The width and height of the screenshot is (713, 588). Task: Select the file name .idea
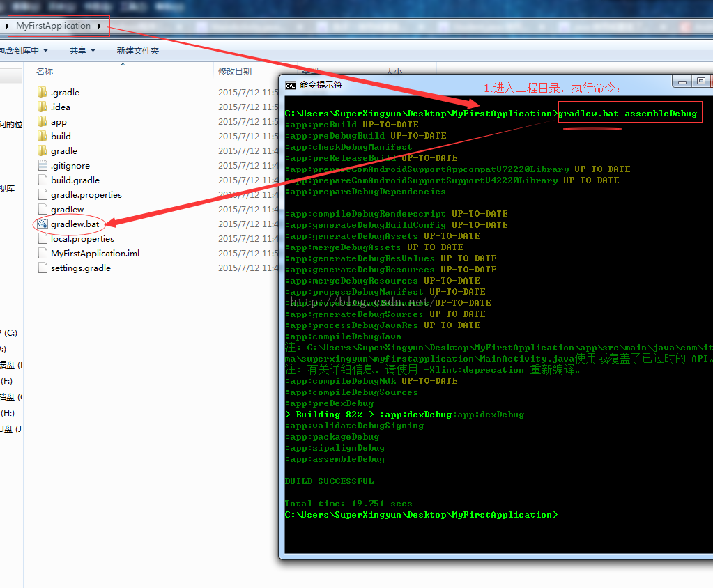(61, 107)
